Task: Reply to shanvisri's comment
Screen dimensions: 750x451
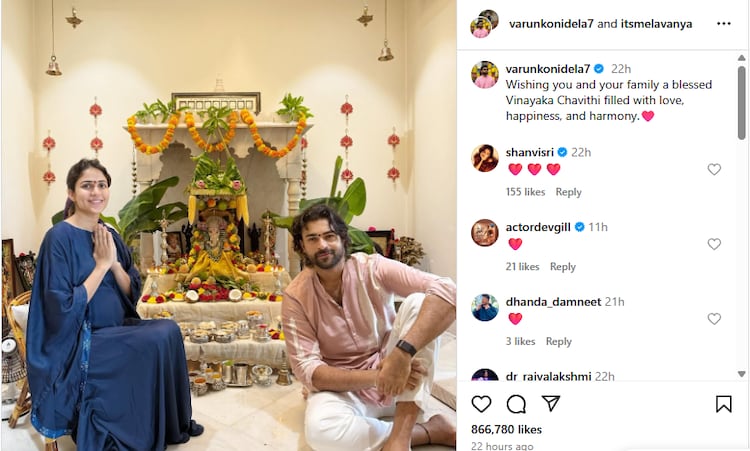Action: pyautogui.click(x=568, y=192)
